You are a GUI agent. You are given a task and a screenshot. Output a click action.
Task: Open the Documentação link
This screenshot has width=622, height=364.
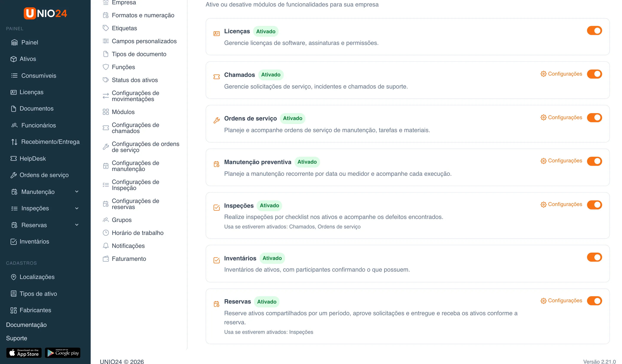tap(26, 325)
